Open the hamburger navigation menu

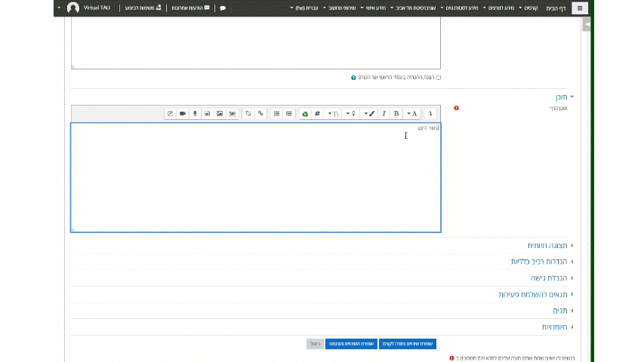[580, 8]
